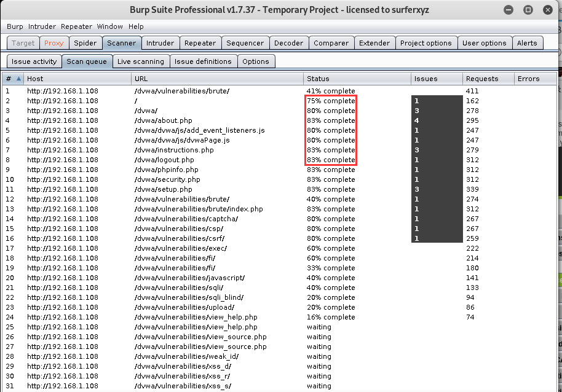The image size is (562, 392).
Task: Select the /dvwa/security.php row
Action: pos(280,179)
